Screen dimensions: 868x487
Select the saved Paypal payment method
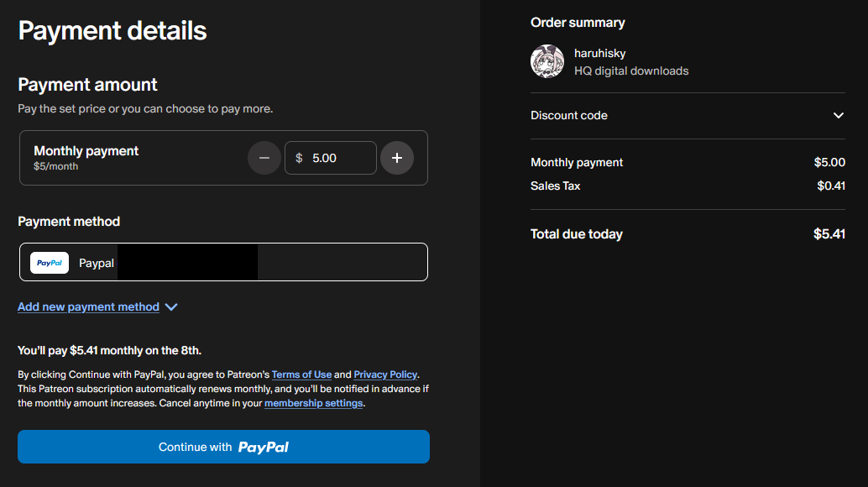pos(223,262)
